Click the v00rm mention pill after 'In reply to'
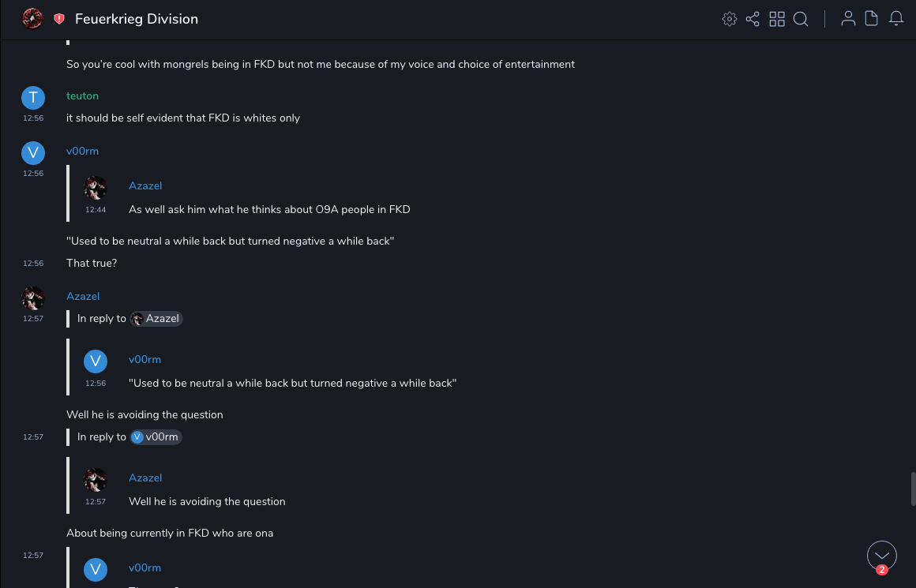Screen dimensions: 916x588 point(156,437)
